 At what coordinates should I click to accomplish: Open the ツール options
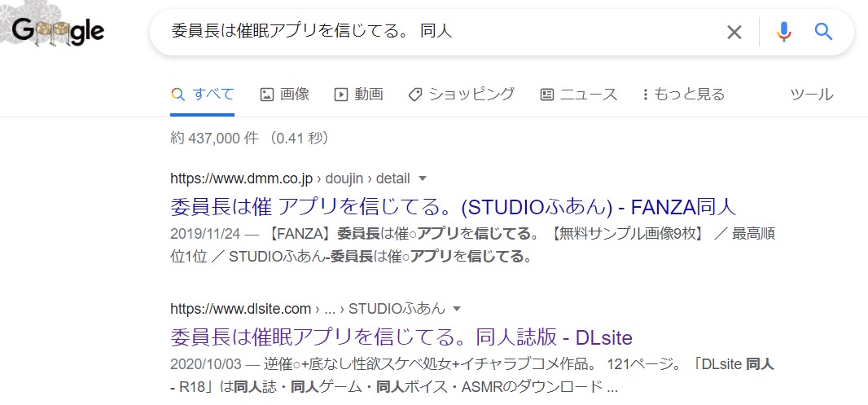[x=811, y=95]
